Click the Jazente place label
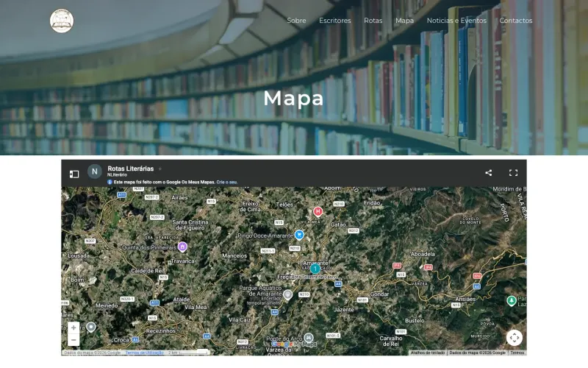588x368 pixels. point(343,310)
